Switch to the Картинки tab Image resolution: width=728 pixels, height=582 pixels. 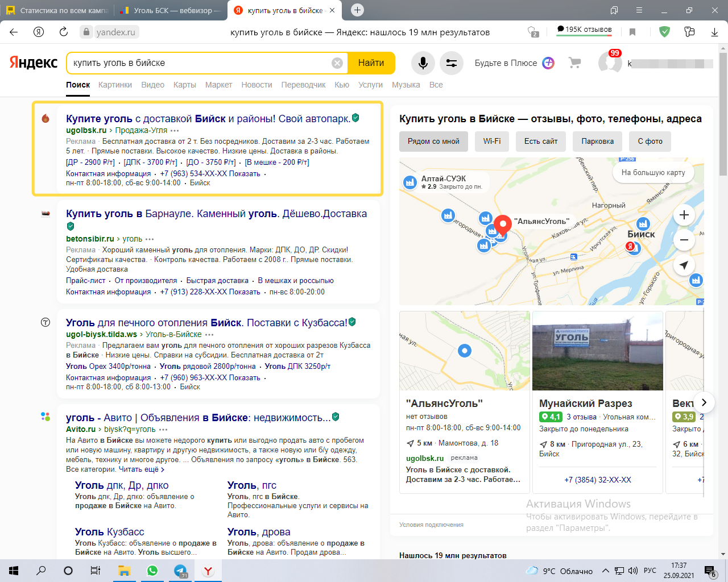coord(115,85)
